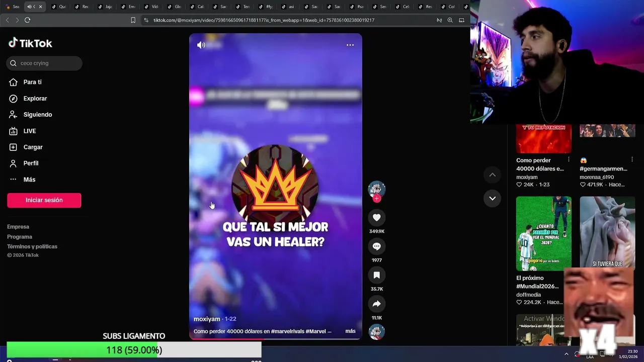The width and height of the screenshot is (644, 362).
Task: Go forward in browser
Action: [x=17, y=20]
